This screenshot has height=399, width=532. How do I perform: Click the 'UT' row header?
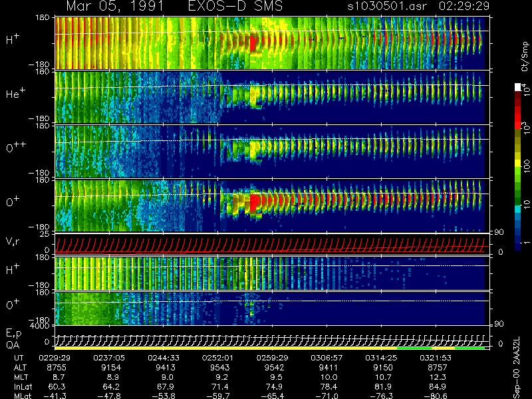click(19, 358)
